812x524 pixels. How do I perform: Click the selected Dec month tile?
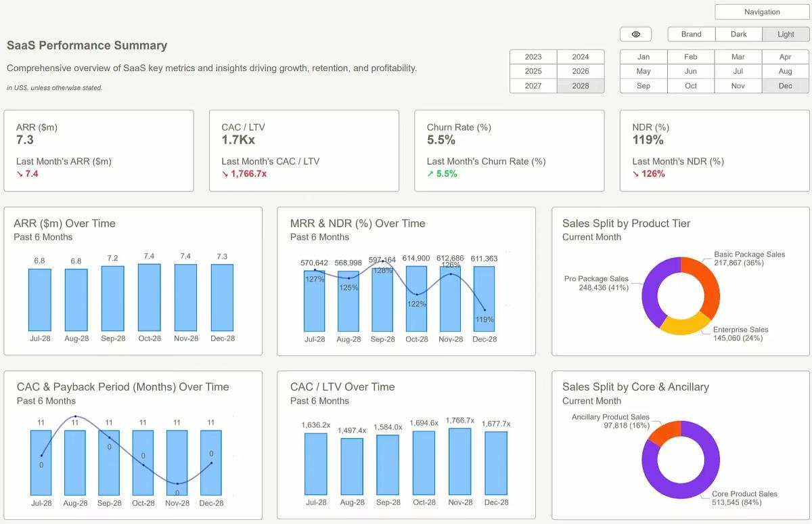(786, 86)
